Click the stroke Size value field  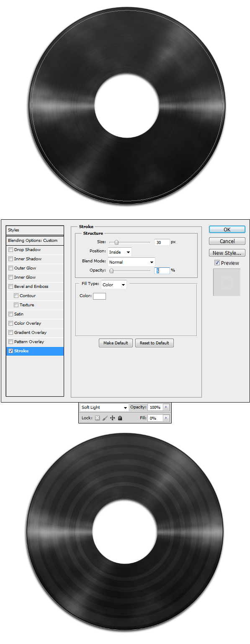[x=162, y=242]
